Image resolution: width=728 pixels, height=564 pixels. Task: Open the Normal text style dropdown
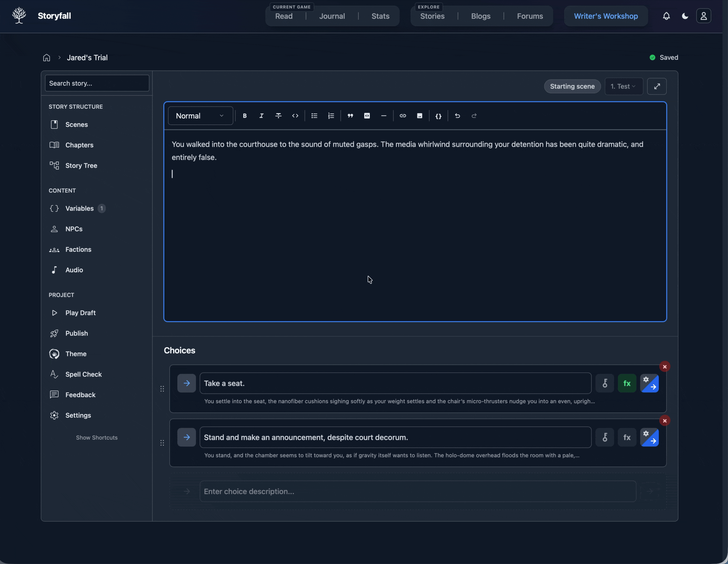[x=200, y=116]
